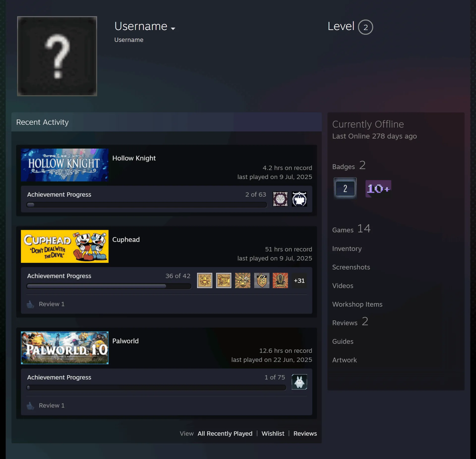Open the level 2 badge icon
This screenshot has width=476, height=459.
tap(345, 188)
